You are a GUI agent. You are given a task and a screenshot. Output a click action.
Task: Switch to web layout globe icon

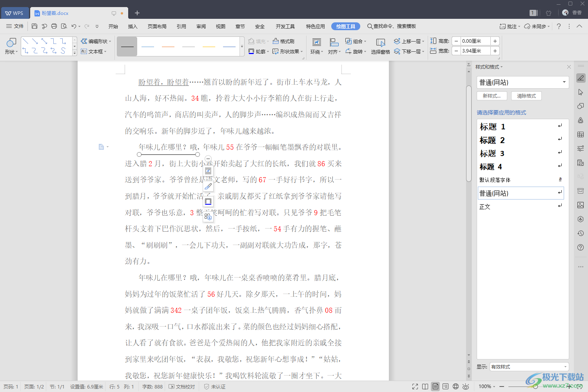[x=456, y=387]
